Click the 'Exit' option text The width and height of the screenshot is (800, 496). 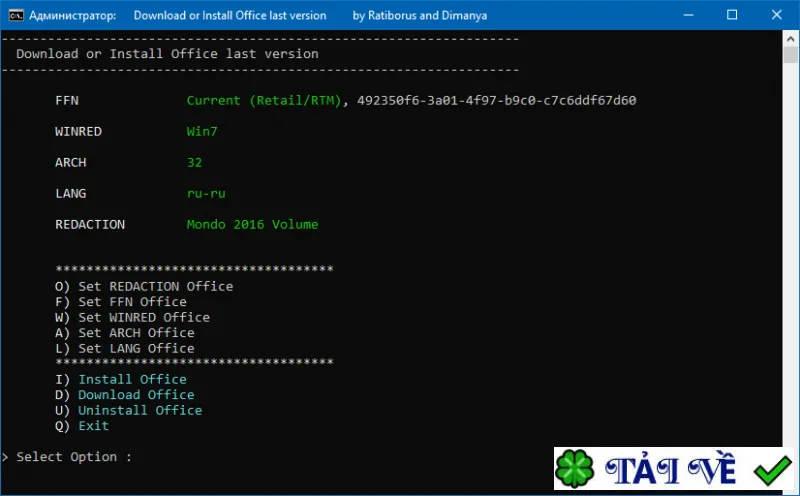[93, 426]
